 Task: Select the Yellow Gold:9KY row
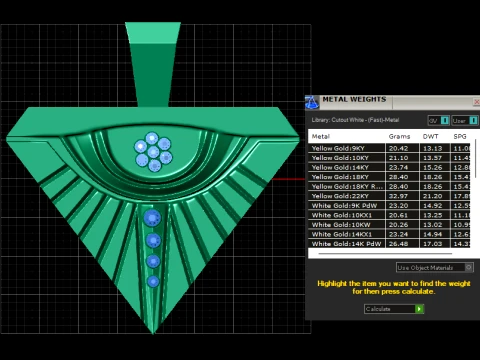pyautogui.click(x=389, y=148)
